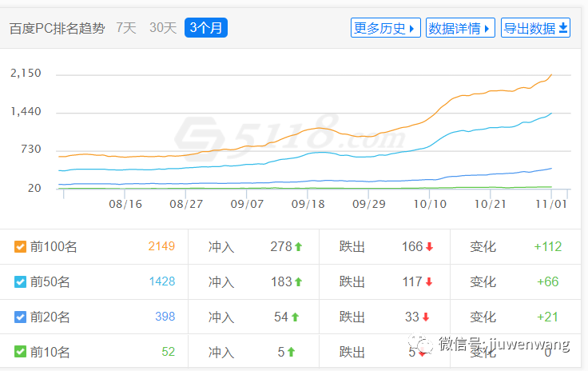
Task: Click the orange line's end point at 11/01
Action: click(551, 75)
